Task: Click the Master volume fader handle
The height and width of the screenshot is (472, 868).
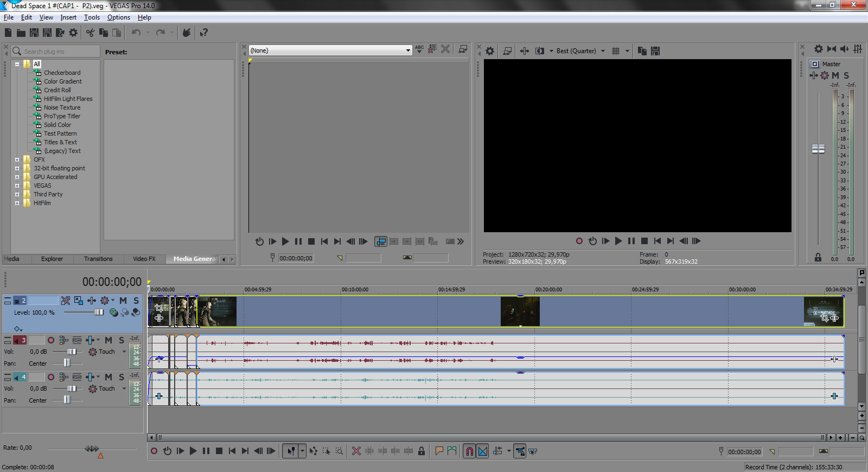Action: [x=818, y=149]
